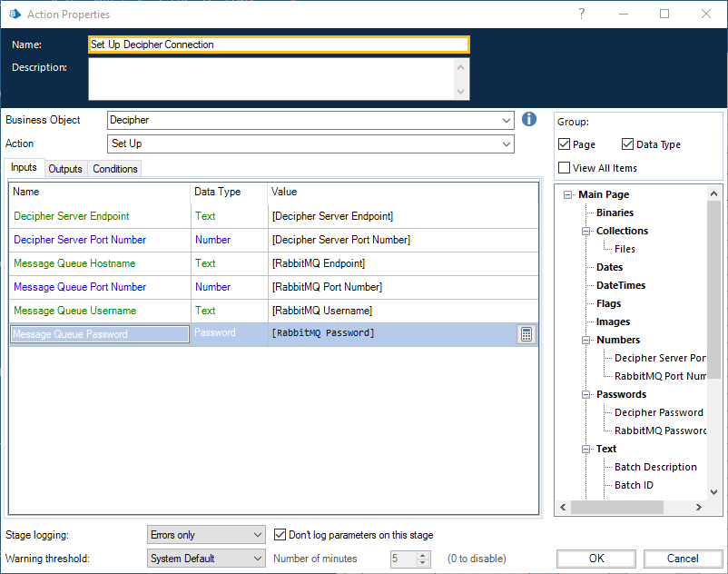
Task: Click the info icon beside Business Object
Action: 529,119
